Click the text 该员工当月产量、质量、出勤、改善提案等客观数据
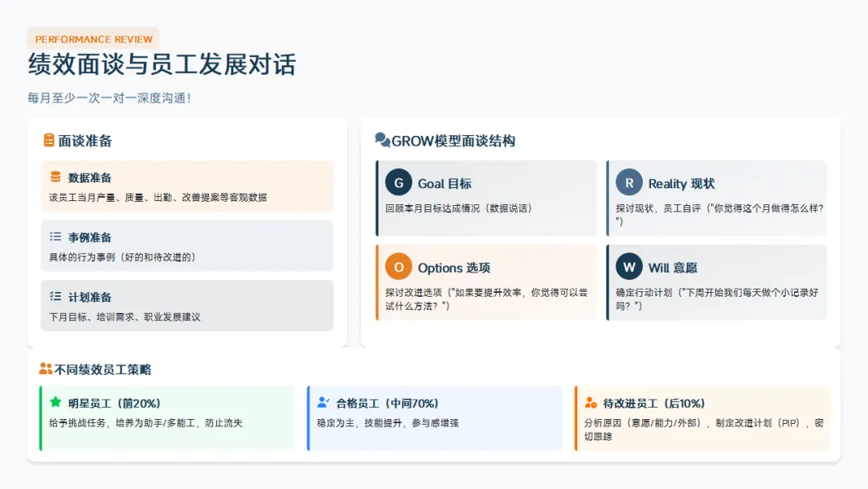 pos(158,197)
